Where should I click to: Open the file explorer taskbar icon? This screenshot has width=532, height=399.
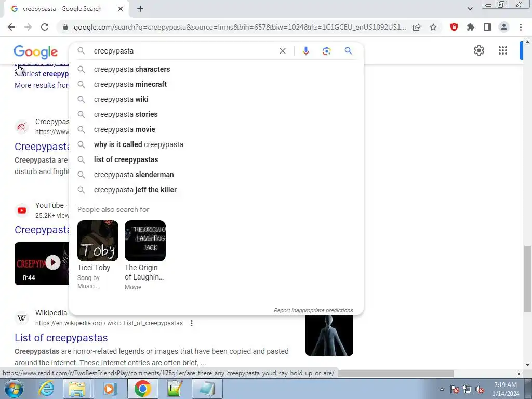pyautogui.click(x=77, y=389)
